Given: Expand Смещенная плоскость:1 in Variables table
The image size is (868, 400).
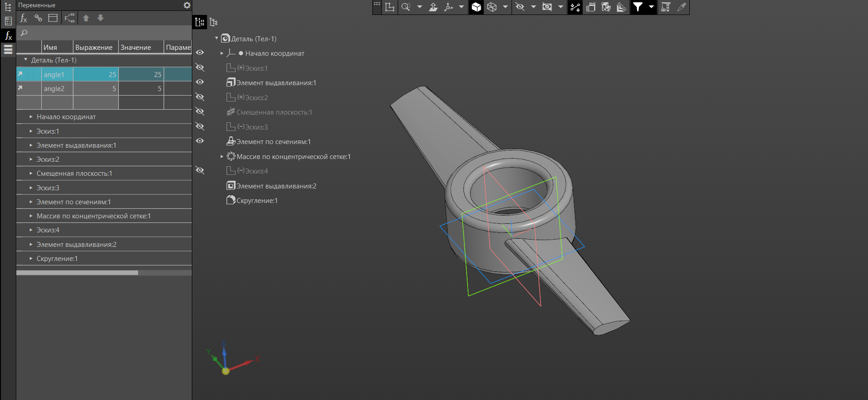Looking at the screenshot, I should point(31,173).
